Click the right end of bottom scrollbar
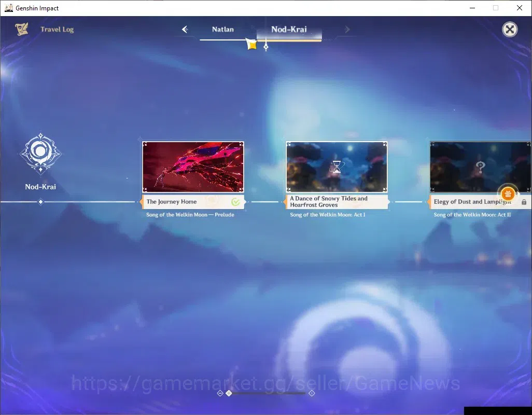Image resolution: width=532 pixels, height=415 pixels. (312, 393)
